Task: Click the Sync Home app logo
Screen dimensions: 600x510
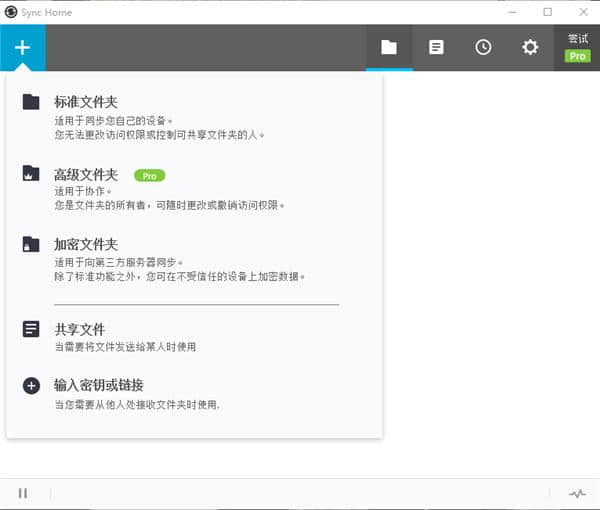Action: click(10, 12)
